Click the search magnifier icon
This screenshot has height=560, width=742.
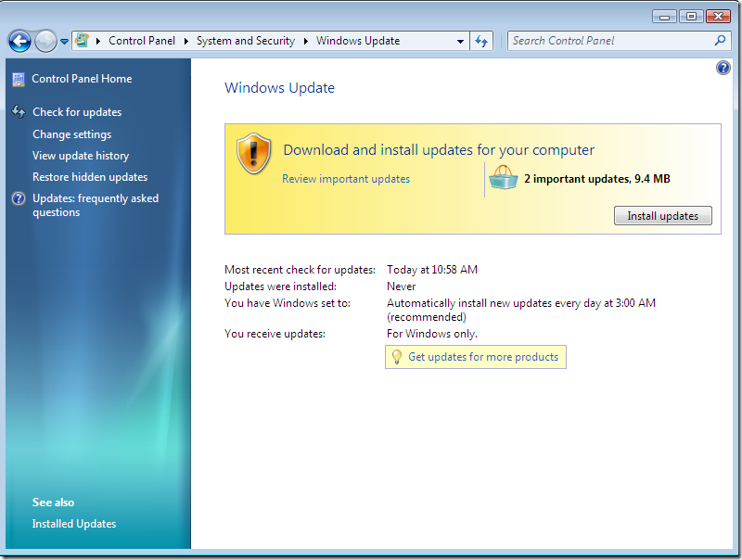point(720,40)
